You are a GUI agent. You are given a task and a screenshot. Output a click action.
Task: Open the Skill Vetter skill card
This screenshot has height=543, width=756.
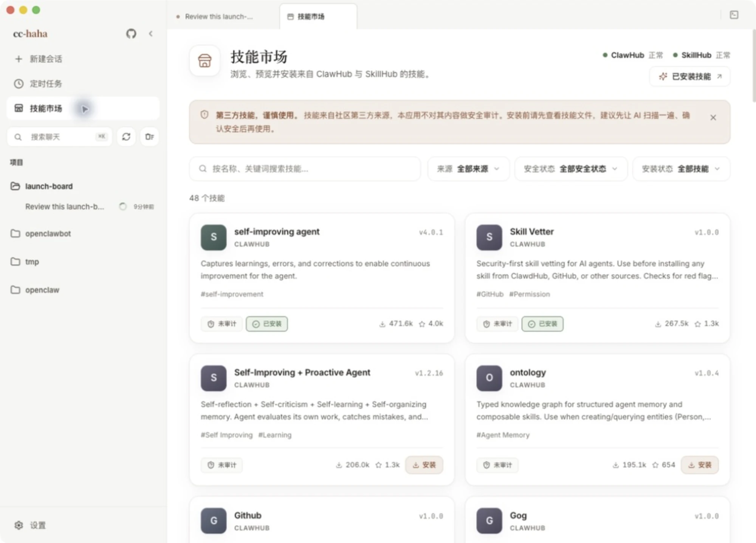tap(597, 278)
